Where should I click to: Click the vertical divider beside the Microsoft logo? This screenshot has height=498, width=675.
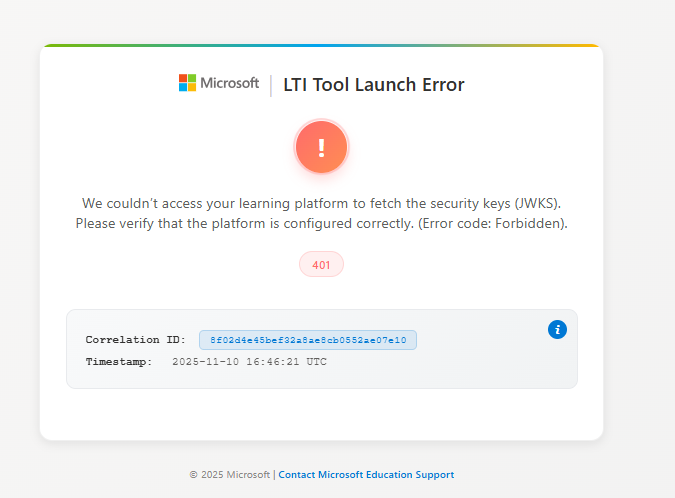[271, 85]
